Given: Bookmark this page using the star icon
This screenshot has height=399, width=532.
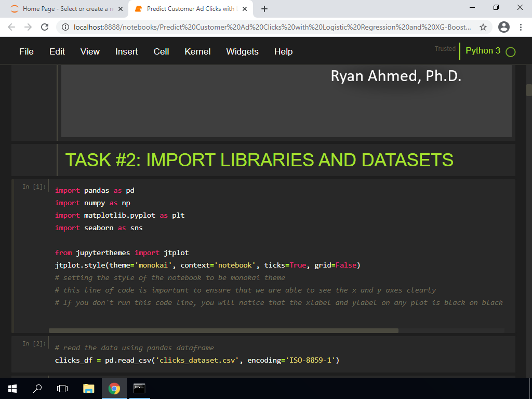Looking at the screenshot, I should 483,27.
